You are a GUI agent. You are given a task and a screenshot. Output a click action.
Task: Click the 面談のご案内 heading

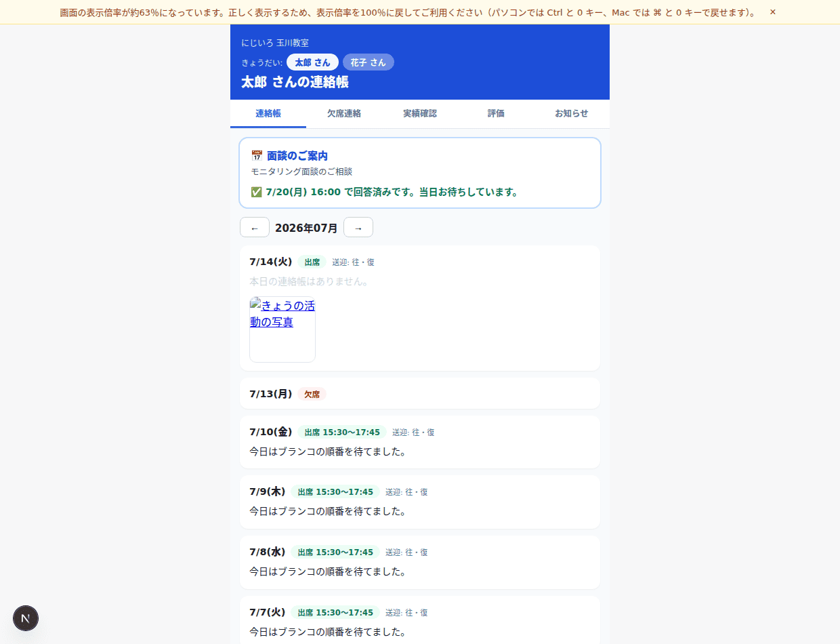pyautogui.click(x=297, y=156)
